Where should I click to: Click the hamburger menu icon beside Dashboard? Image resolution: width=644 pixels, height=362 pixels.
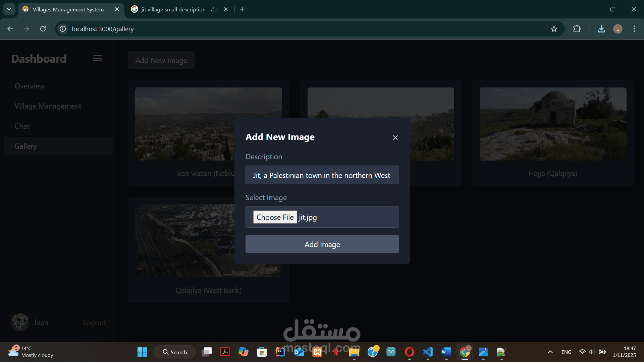pos(98,58)
